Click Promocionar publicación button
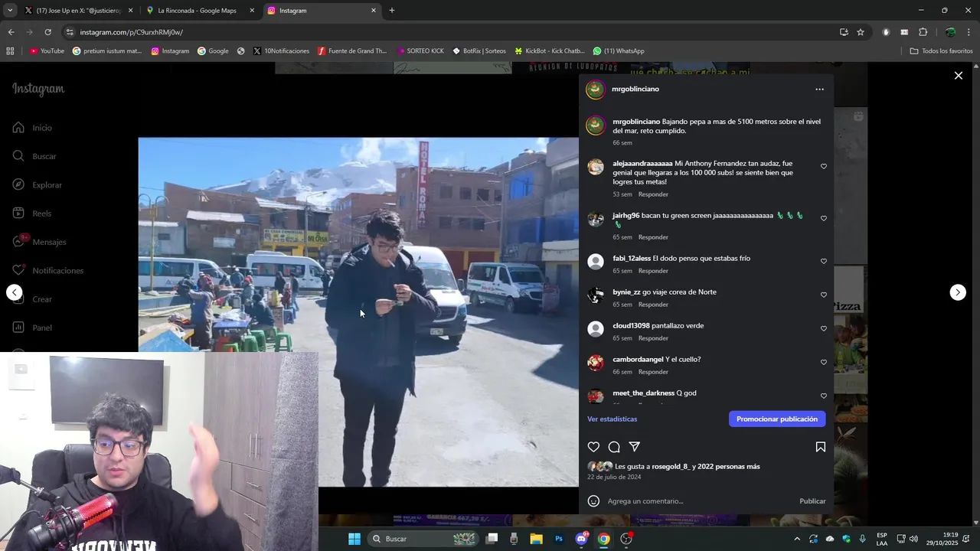The width and height of the screenshot is (980, 551). tap(777, 419)
